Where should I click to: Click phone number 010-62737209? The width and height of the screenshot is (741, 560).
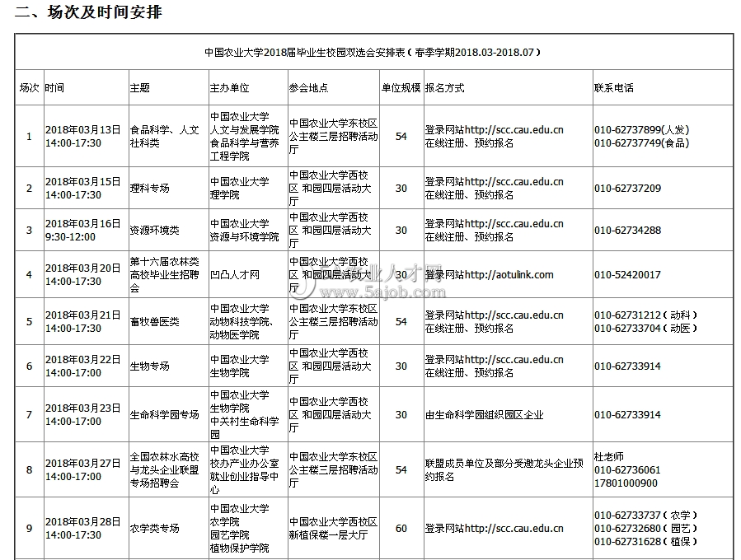point(627,189)
